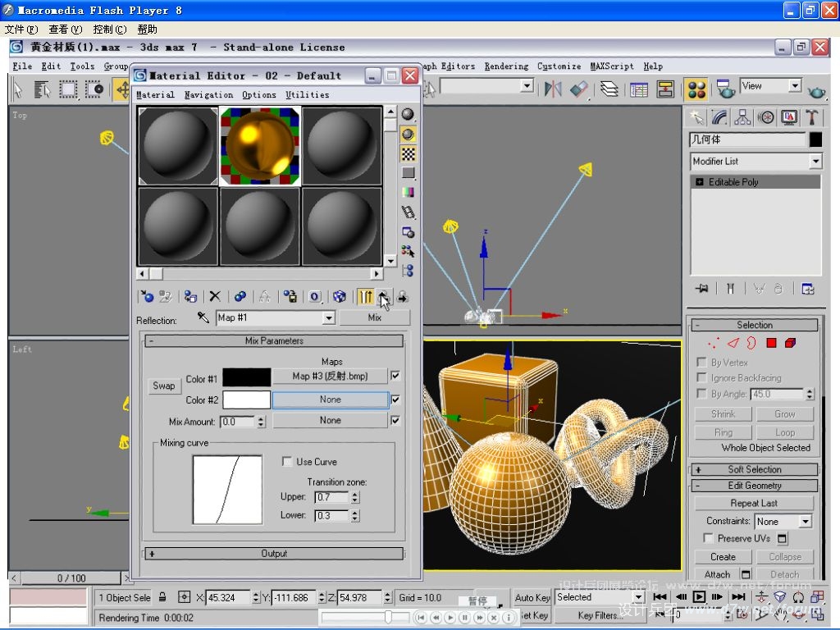This screenshot has height=630, width=840.
Task: Open the Rendering menu
Action: pos(506,66)
